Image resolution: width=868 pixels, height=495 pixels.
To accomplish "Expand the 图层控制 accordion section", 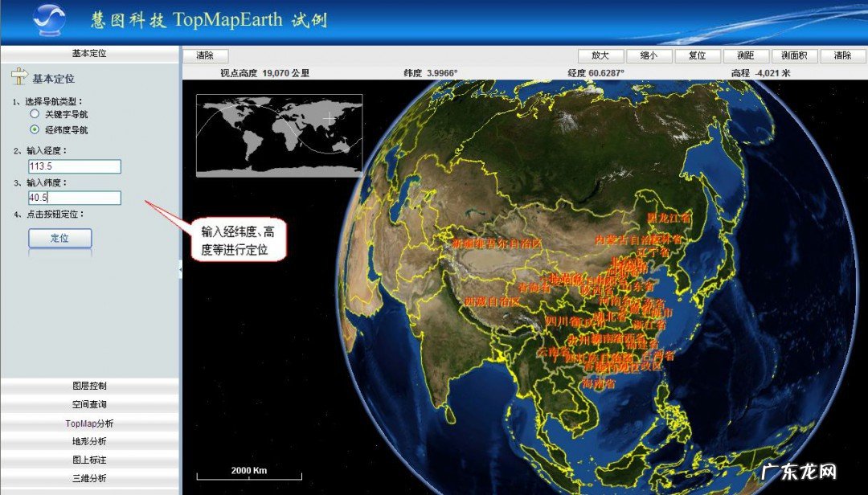I will tap(90, 386).
